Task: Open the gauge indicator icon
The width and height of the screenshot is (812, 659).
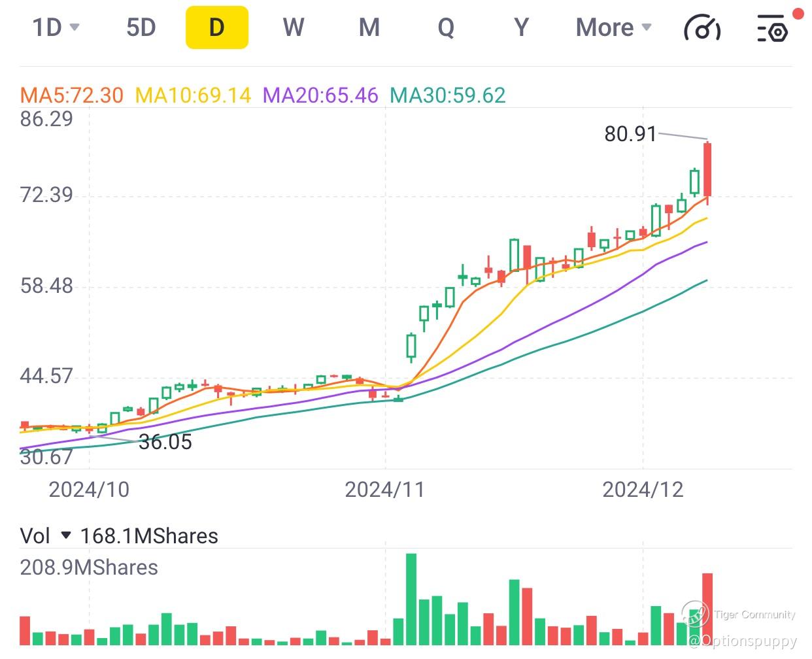Action: coord(702,28)
